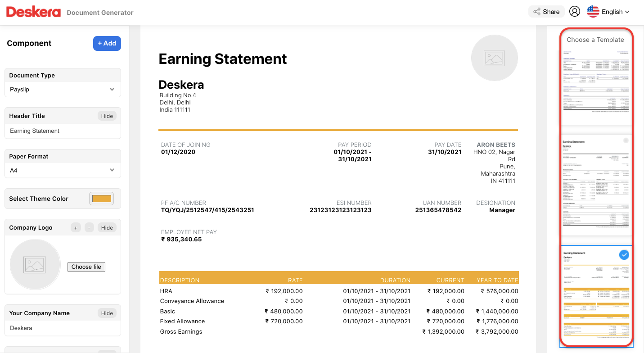Click UAN number 251365478542

[x=438, y=210]
